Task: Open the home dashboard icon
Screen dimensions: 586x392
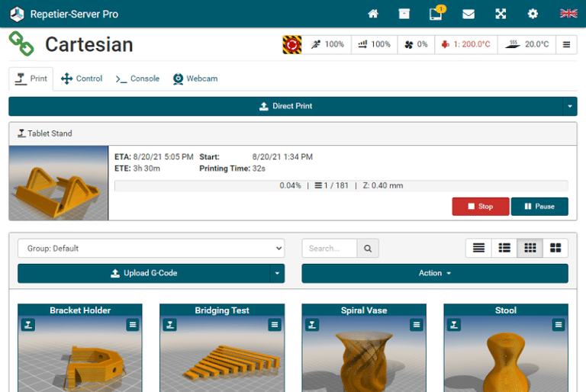Action: (x=373, y=14)
